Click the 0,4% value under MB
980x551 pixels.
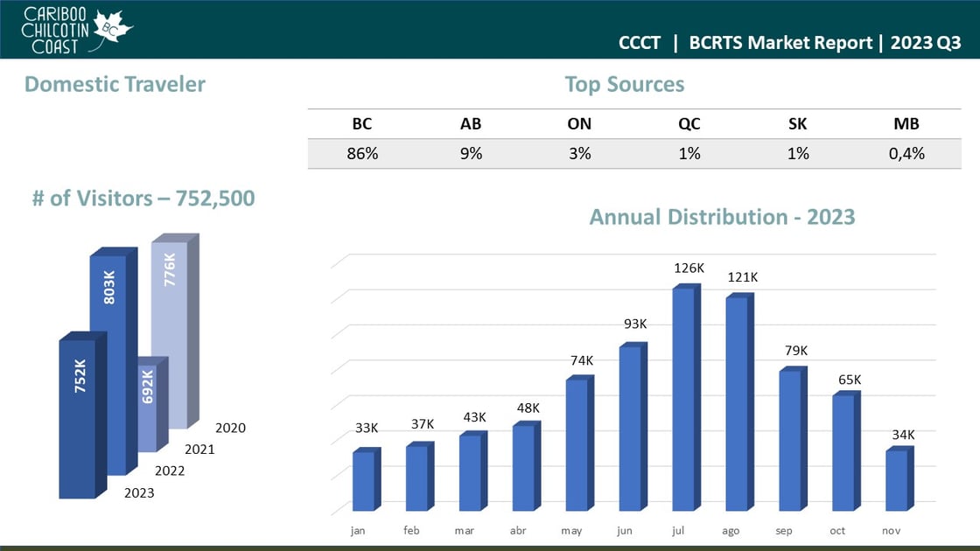tap(906, 153)
